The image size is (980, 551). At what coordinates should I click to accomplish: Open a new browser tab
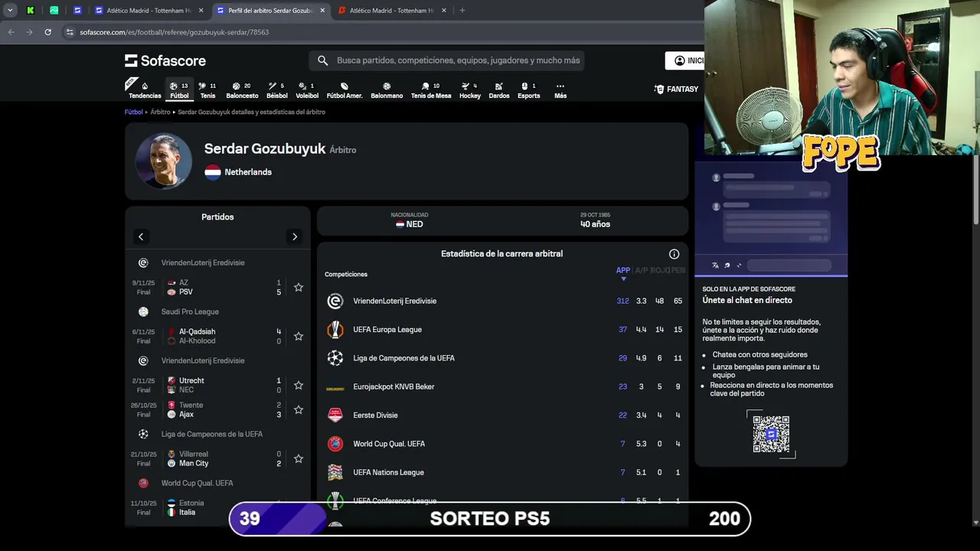[462, 11]
